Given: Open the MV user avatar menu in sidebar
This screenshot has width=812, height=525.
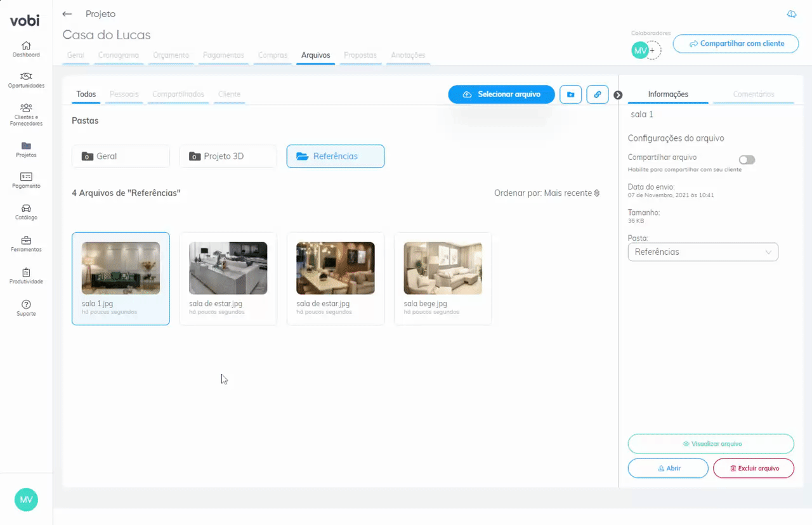Looking at the screenshot, I should 26,500.
